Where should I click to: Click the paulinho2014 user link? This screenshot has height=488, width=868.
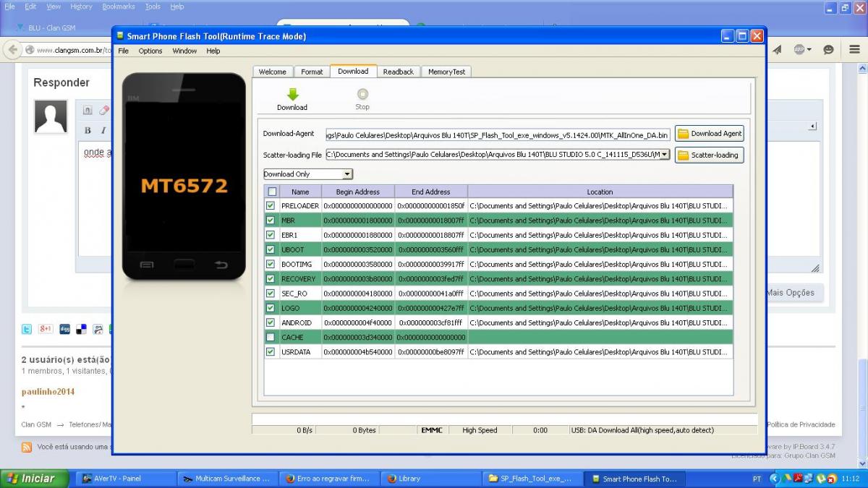coord(48,392)
